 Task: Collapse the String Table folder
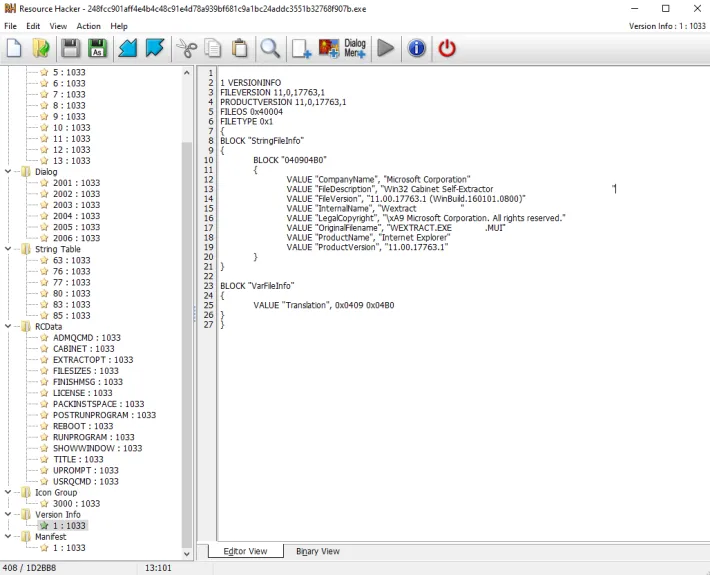8,249
